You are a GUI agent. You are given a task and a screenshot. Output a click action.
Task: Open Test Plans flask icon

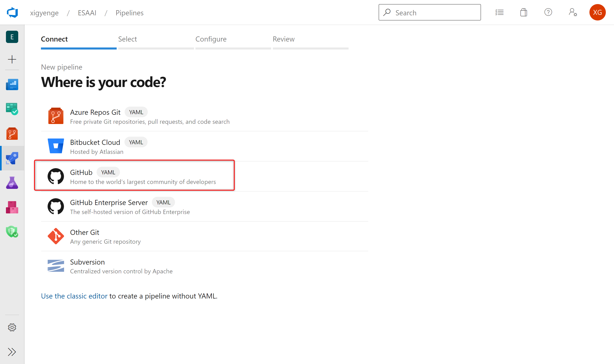click(12, 183)
